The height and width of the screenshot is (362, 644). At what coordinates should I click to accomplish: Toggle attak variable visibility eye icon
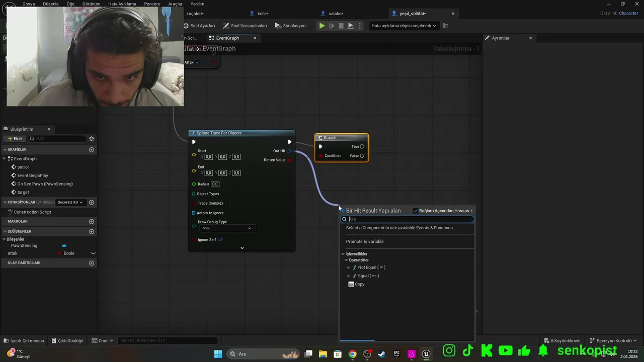pyautogui.click(x=93, y=253)
